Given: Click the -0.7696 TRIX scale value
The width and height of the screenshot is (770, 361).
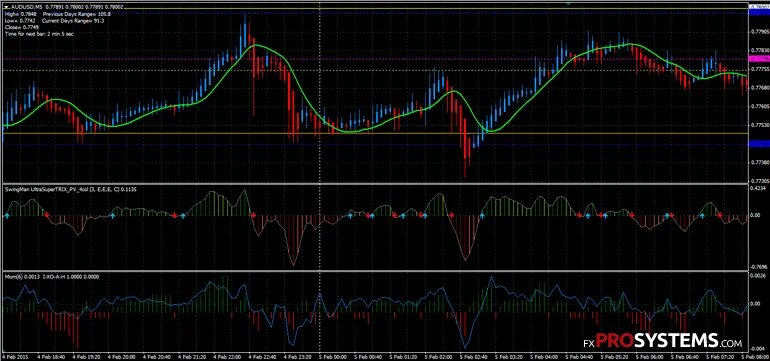Looking at the screenshot, I should pyautogui.click(x=759, y=267).
